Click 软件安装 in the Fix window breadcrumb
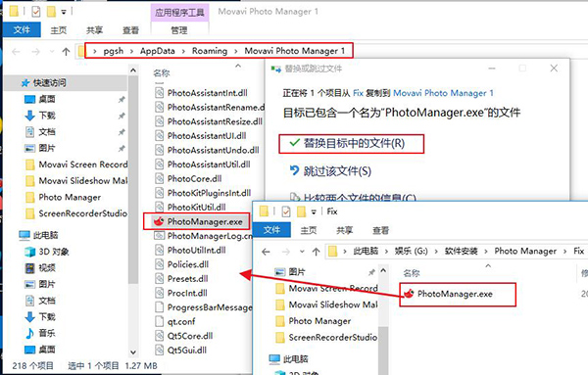Screen dimensions: 588x375 click(461, 251)
